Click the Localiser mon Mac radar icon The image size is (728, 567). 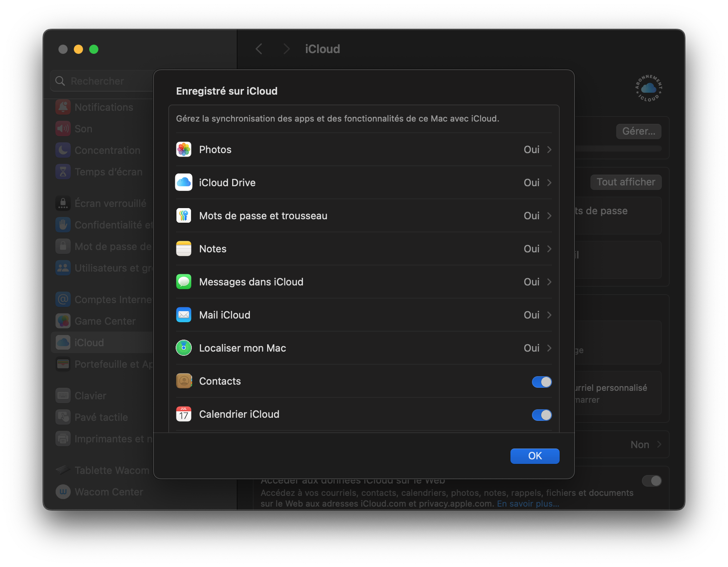[x=184, y=348]
